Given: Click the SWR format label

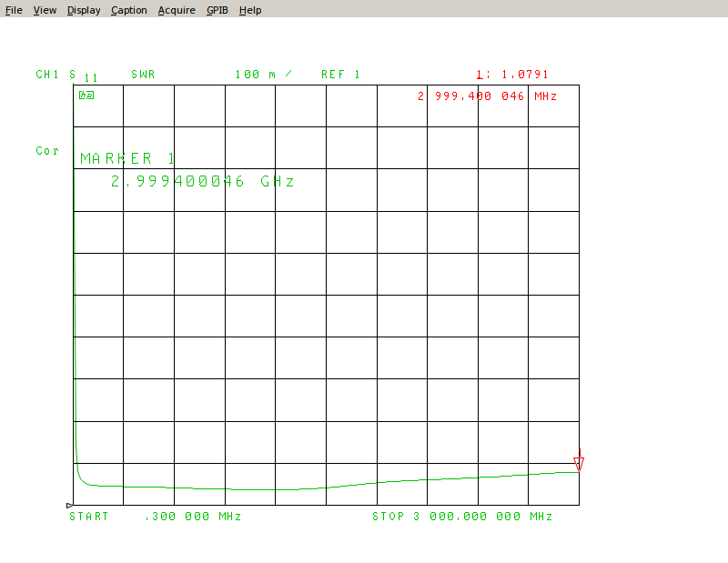Looking at the screenshot, I should click(143, 75).
